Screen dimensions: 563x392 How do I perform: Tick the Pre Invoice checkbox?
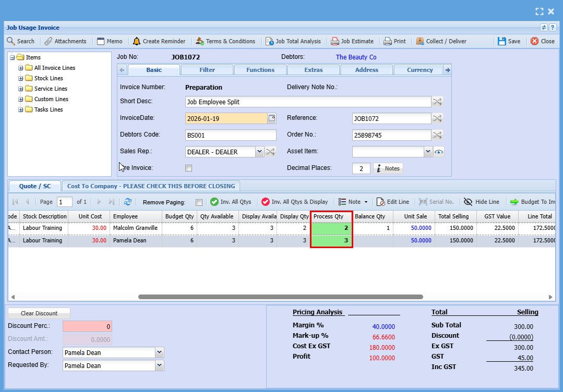(189, 168)
